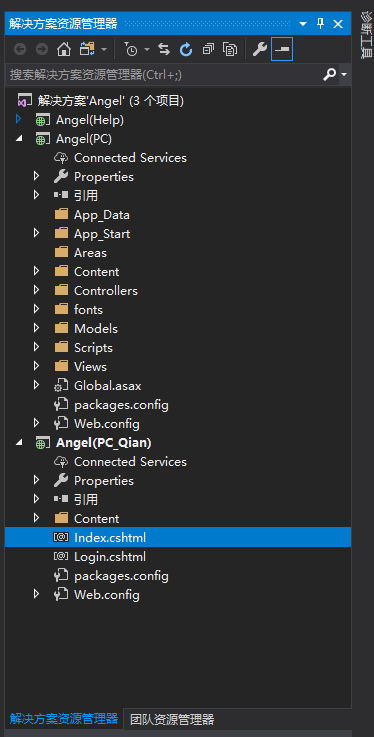
Task: Expand the Angel(Help) project node
Action: (18, 119)
